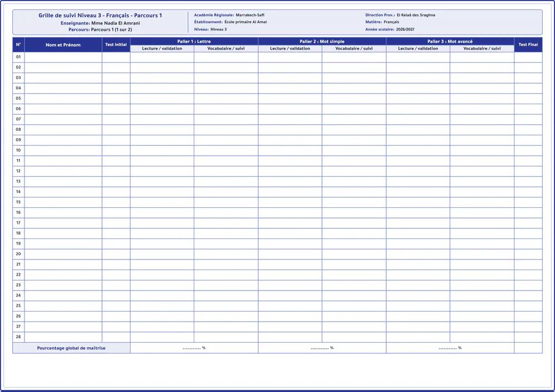Select the percentage placeholder under Palier 2

(x=322, y=348)
